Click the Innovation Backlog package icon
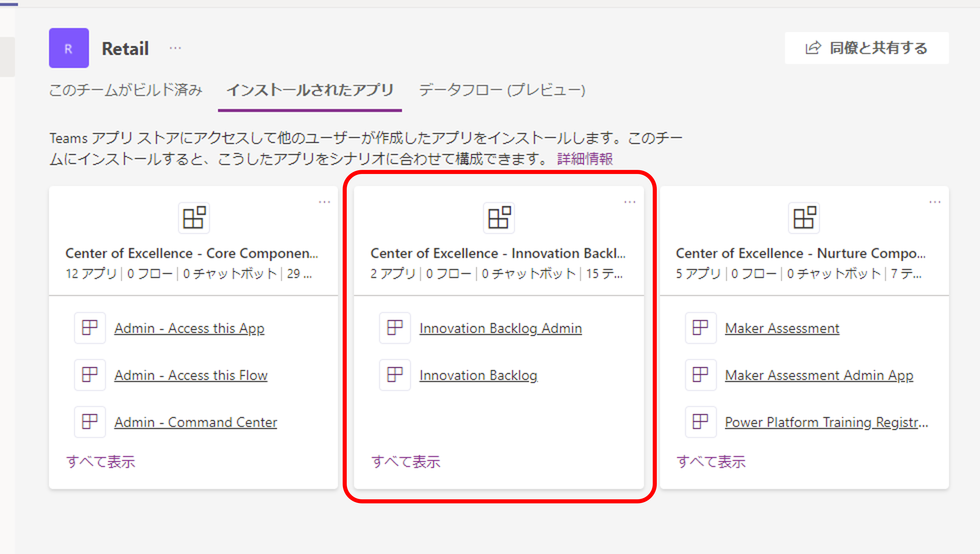Viewport: 980px width, 554px height. tap(499, 218)
